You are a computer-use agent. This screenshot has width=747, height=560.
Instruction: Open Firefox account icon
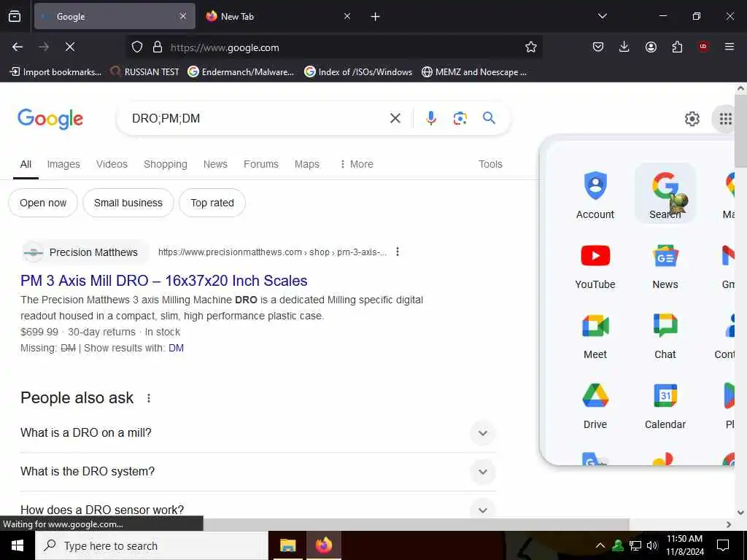coord(651,47)
